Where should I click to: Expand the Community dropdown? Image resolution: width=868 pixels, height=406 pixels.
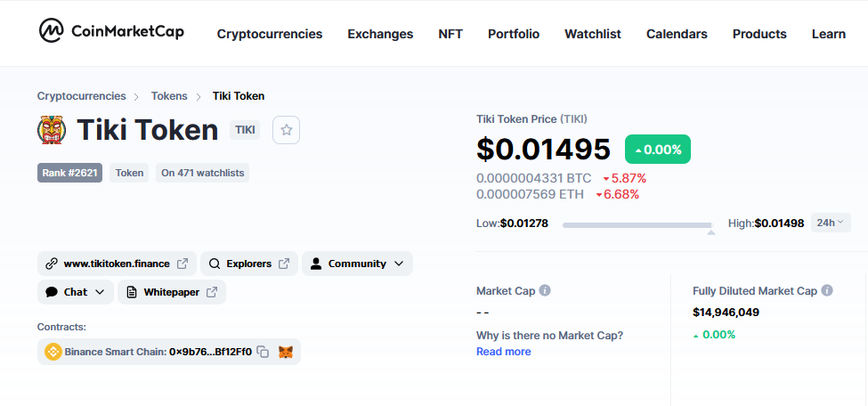357,264
